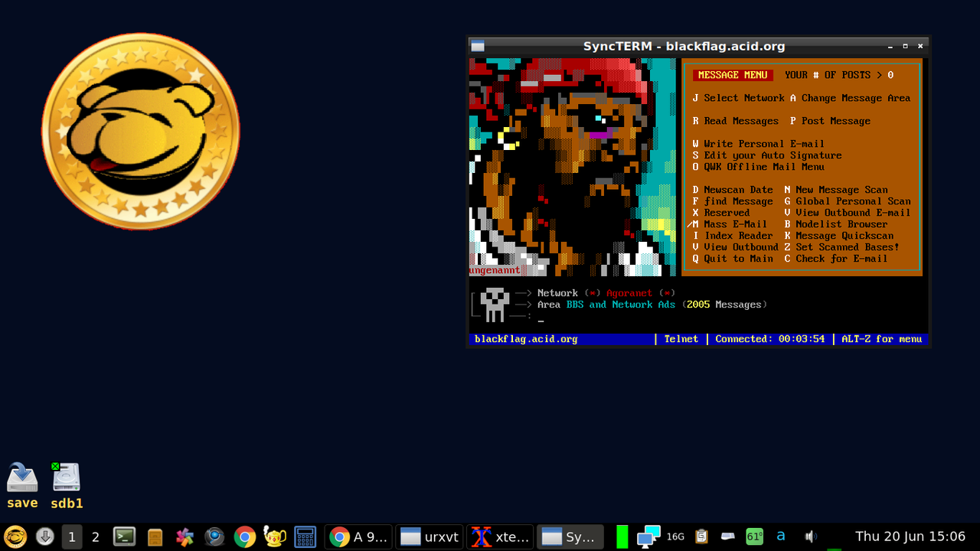Click 'ALT-Z for menu' status text
980x551 pixels.
882,339
